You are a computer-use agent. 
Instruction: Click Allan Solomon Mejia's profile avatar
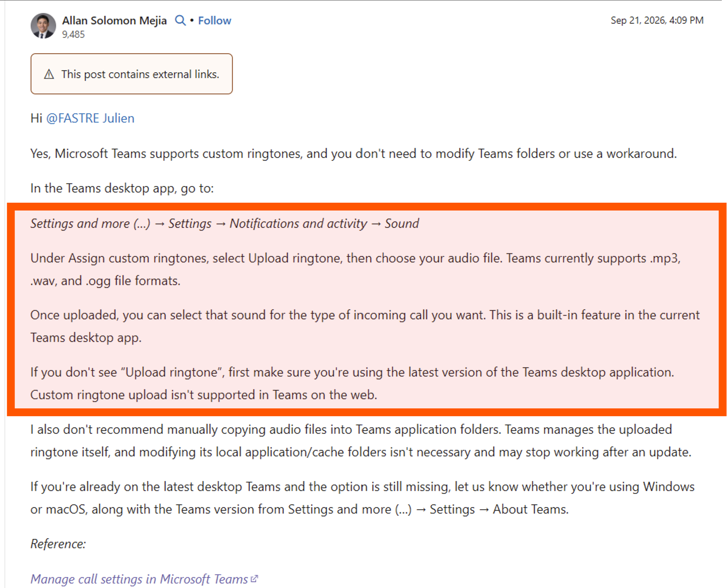coord(43,26)
